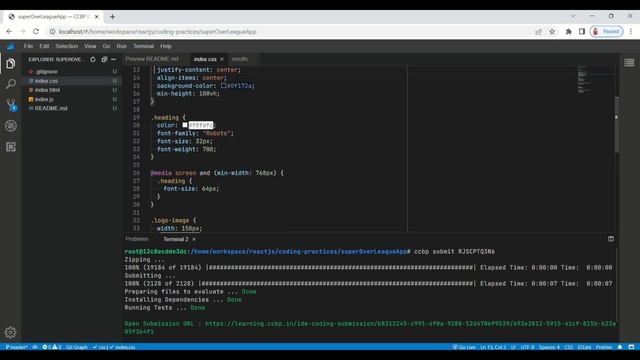Image resolution: width=640 pixels, height=360 pixels.
Task: Open browser Extensions puzzle icon
Action: 568,31
